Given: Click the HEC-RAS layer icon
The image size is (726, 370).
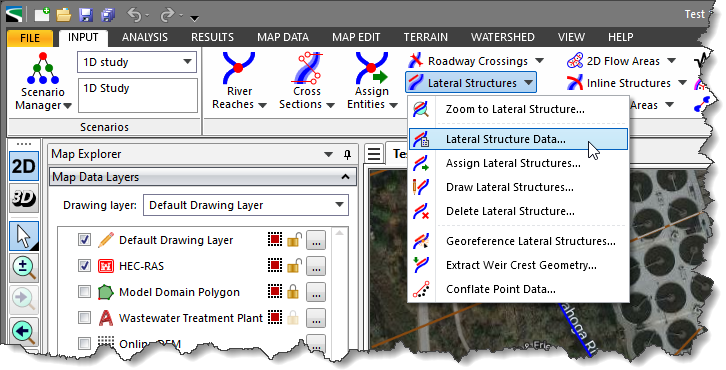Looking at the screenshot, I should click(106, 266).
